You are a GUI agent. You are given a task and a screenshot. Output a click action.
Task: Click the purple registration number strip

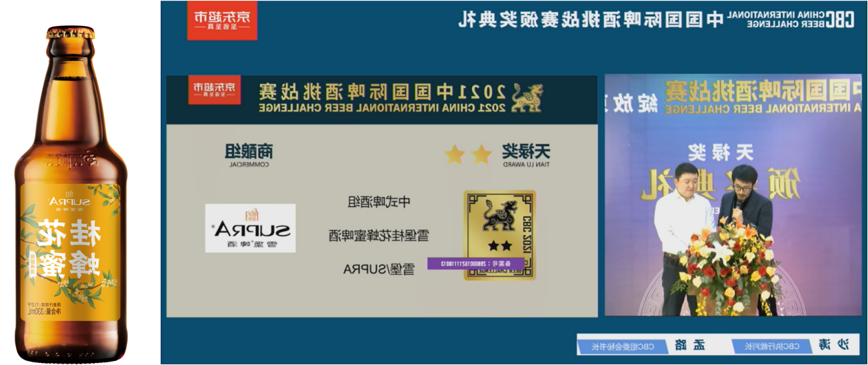[x=475, y=264]
